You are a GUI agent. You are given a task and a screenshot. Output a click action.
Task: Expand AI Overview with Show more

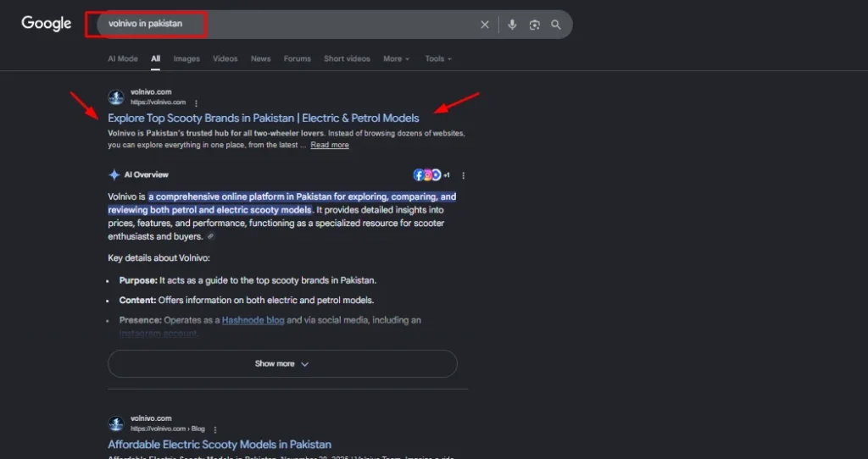coord(282,364)
